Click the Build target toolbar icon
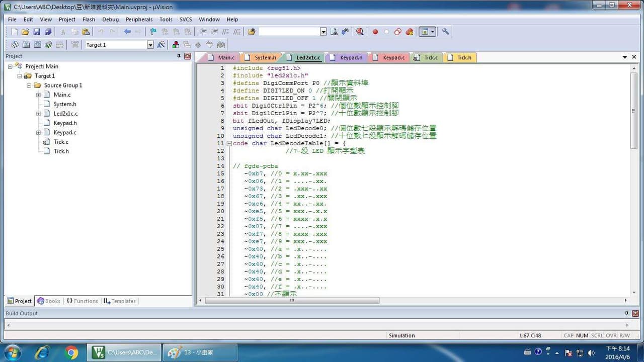This screenshot has height=362, width=644. click(x=26, y=45)
